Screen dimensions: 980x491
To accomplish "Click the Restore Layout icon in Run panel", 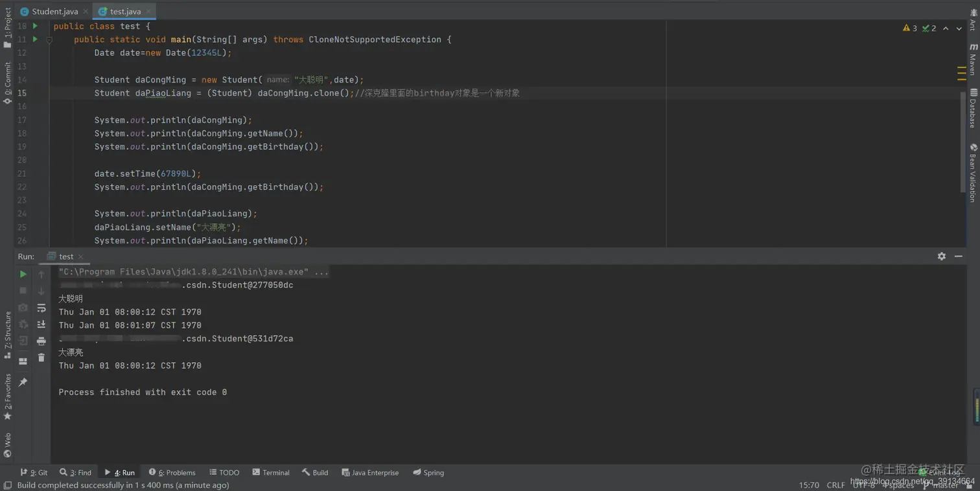I will 23,361.
